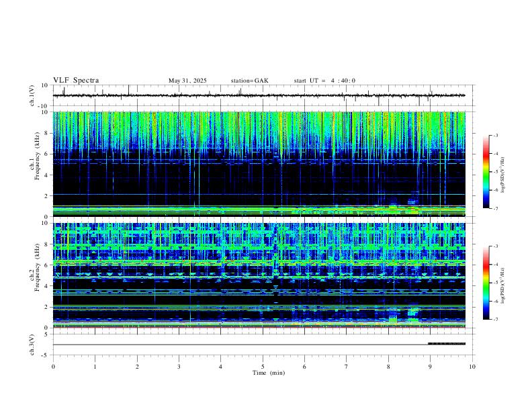Click the time axis tick label '10'
The width and height of the screenshot is (532, 411).
click(x=472, y=367)
